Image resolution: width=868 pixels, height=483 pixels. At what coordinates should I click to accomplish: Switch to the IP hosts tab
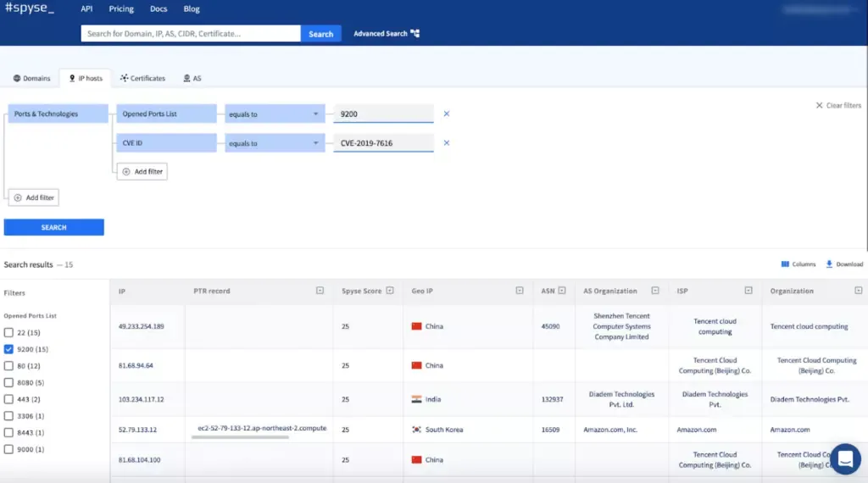coord(86,78)
